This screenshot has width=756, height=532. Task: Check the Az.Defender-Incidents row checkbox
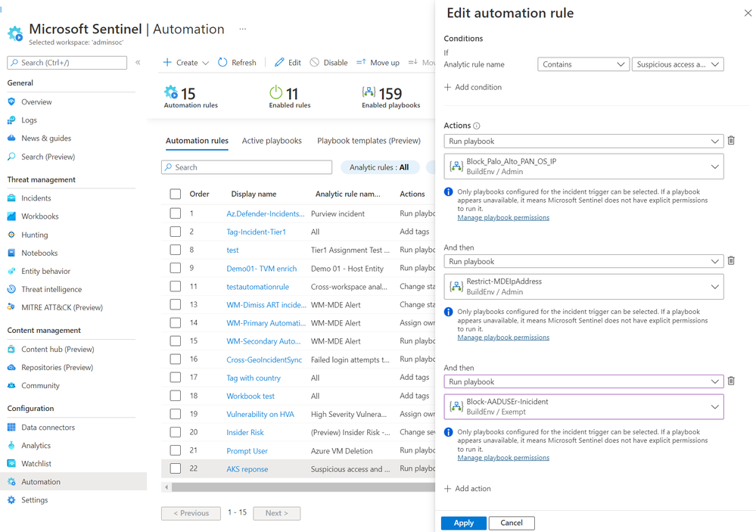(x=176, y=213)
